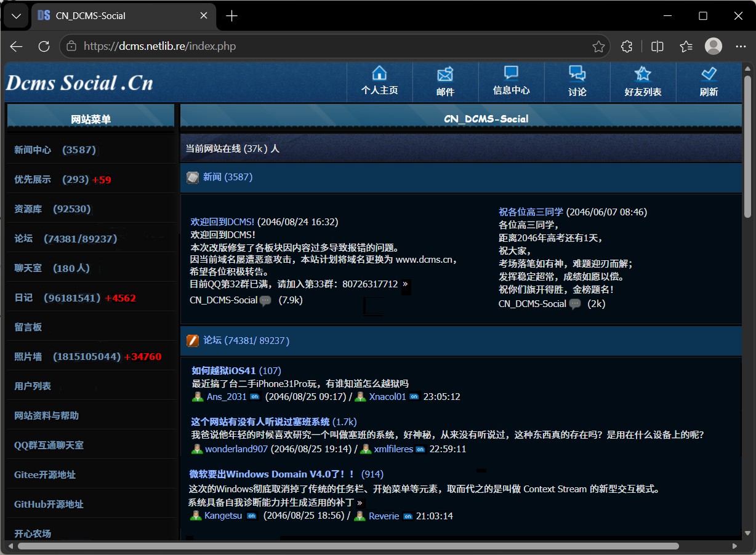The height and width of the screenshot is (555, 756).
Task: Open Gitee开源地址 link
Action: click(90, 474)
